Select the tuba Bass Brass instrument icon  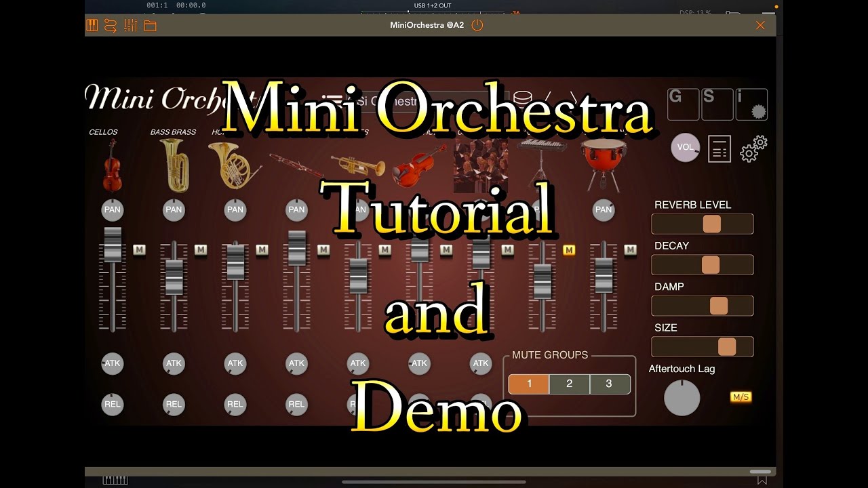pos(174,165)
